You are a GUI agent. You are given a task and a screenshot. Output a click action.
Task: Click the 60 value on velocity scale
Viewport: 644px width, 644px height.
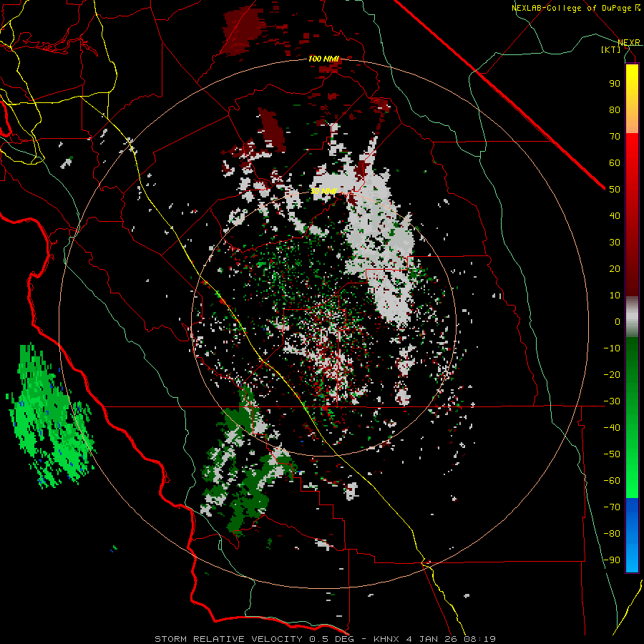tap(615, 162)
